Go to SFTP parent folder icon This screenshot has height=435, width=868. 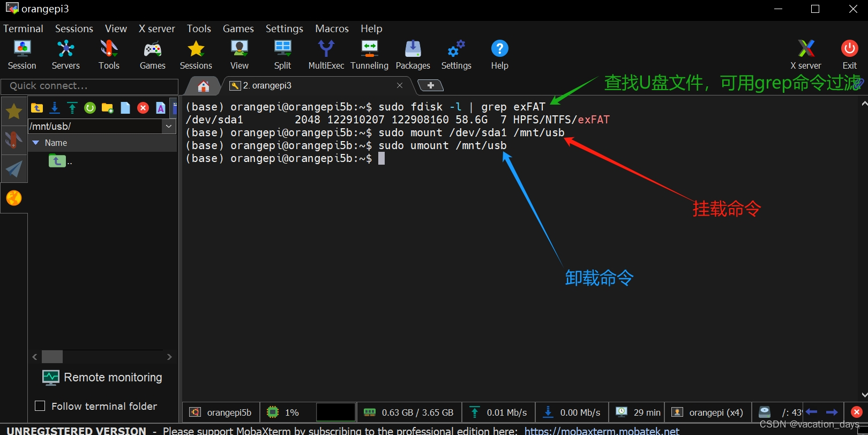pyautogui.click(x=37, y=108)
